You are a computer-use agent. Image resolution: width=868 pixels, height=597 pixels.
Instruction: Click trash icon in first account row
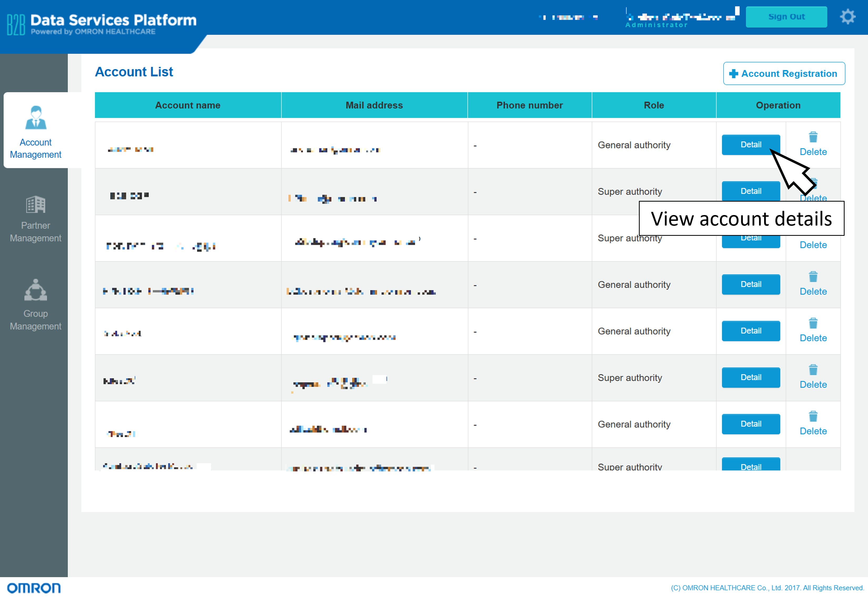pyautogui.click(x=813, y=137)
